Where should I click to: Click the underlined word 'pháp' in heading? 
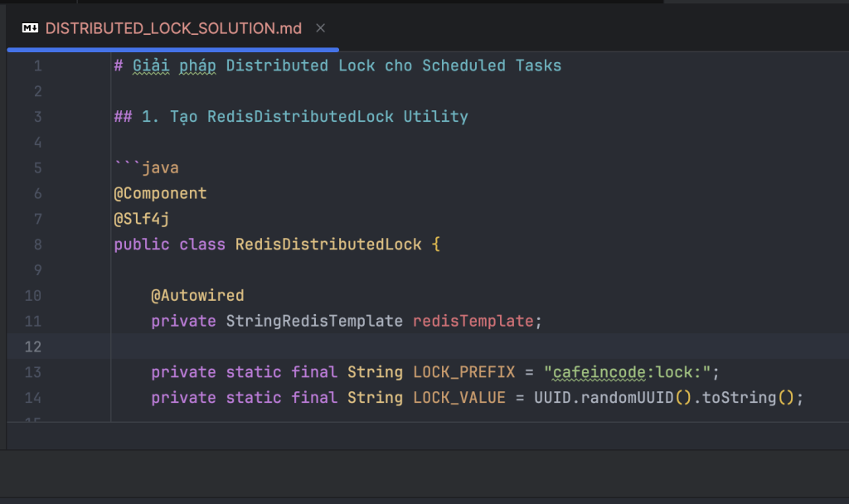tap(197, 66)
